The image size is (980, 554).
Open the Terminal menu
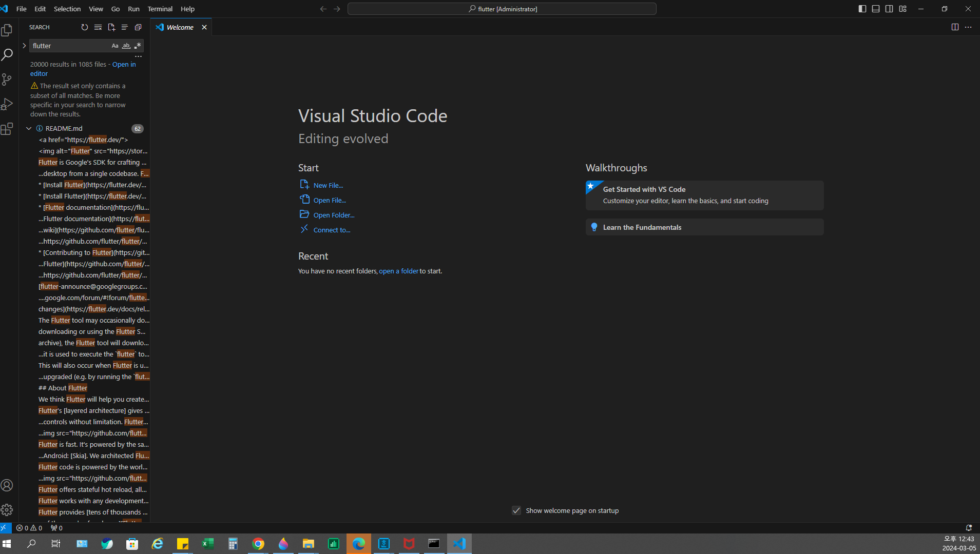(x=160, y=9)
